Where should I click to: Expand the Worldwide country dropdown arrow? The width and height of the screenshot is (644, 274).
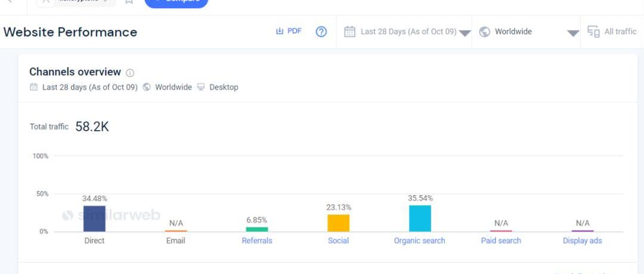[x=572, y=33]
